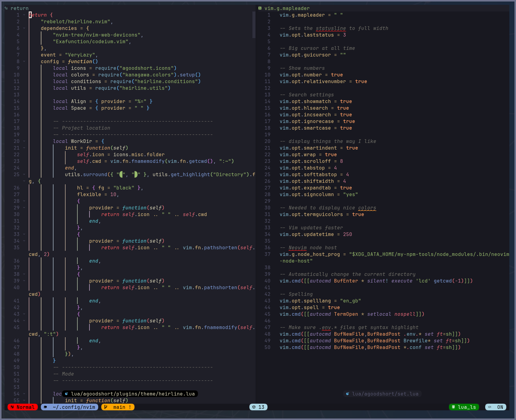Click 'vim.opt.signcolumn = "yes"' in right pane
This screenshot has height=420, width=516.
(x=319, y=194)
